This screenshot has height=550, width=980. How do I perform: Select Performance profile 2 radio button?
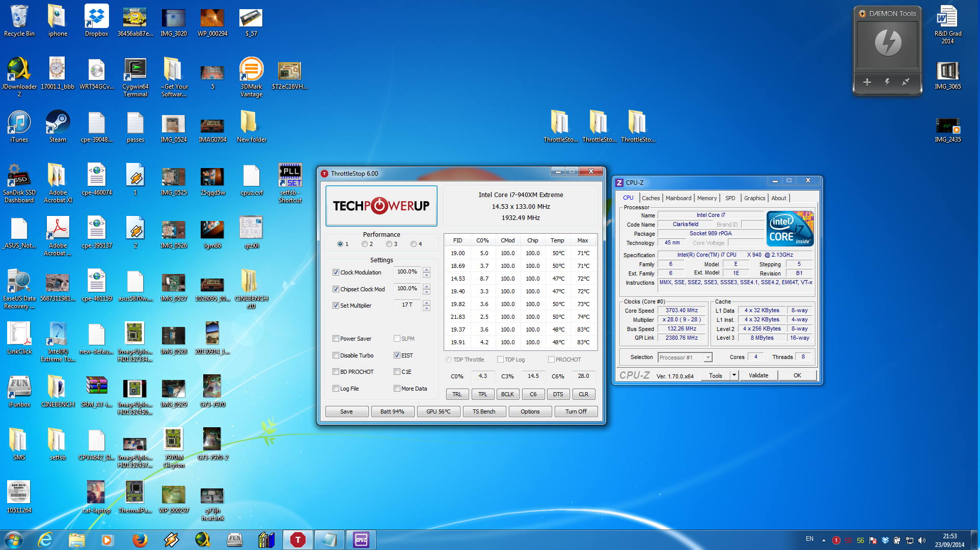click(x=365, y=244)
